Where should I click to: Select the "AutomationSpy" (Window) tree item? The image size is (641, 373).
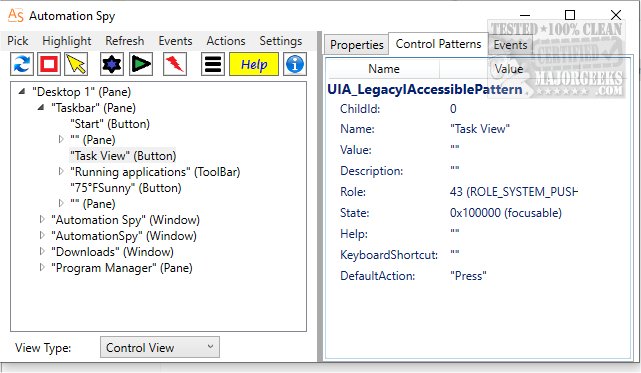pos(123,236)
